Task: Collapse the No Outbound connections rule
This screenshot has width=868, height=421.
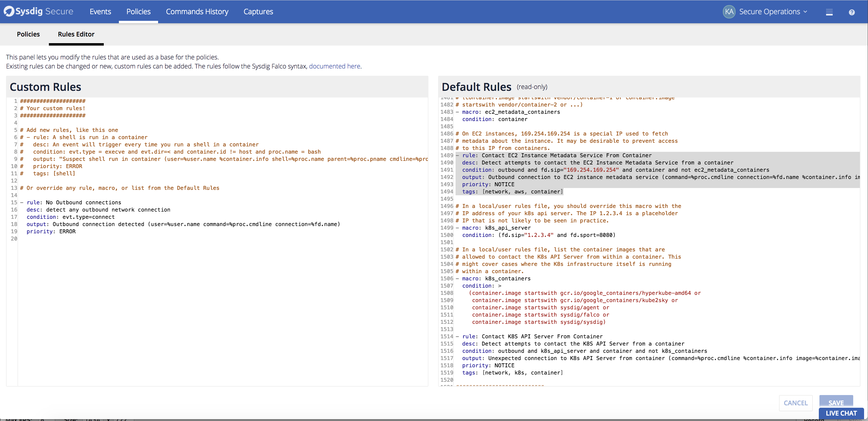Action: [21, 202]
